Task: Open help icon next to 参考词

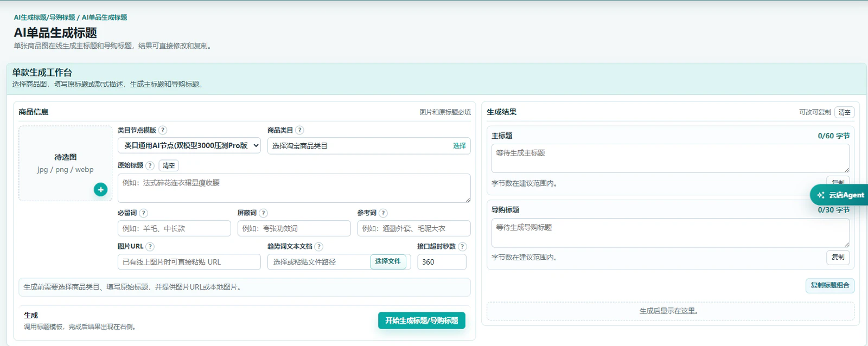Action: [383, 213]
